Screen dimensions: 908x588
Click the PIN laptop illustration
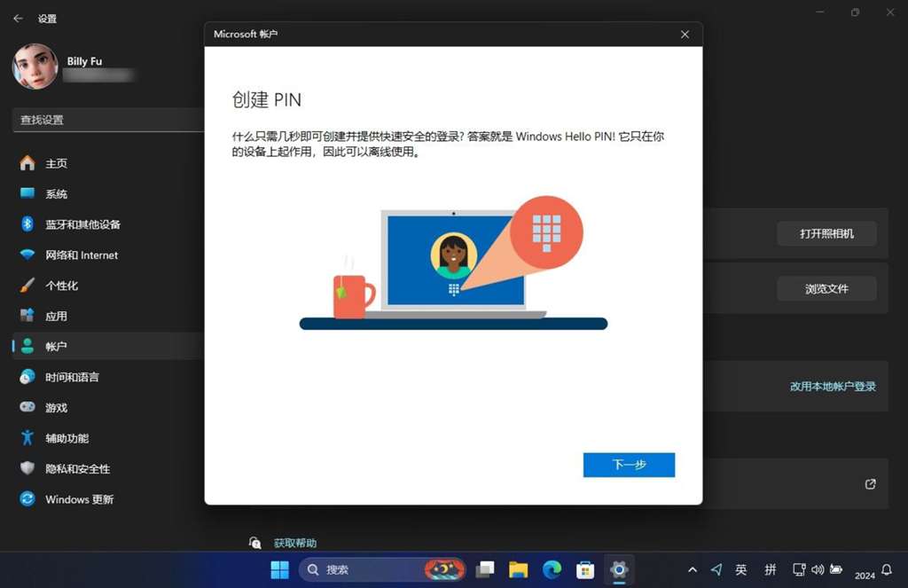[453, 263]
